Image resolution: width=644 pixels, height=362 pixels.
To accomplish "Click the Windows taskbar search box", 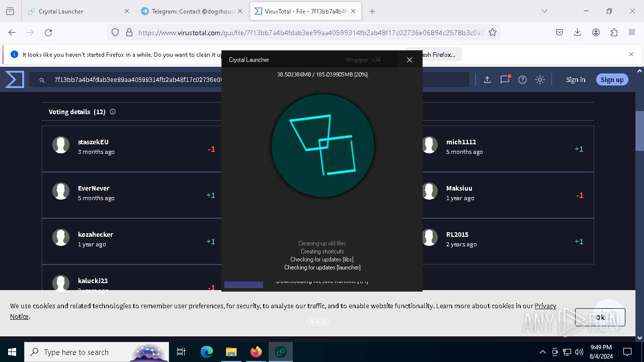I will pos(97,352).
